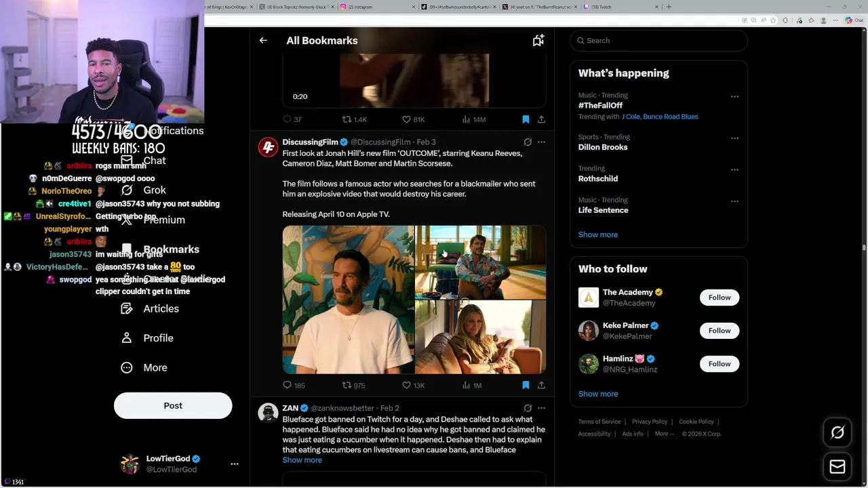Image resolution: width=868 pixels, height=488 pixels.
Task: Open more options on DiscussingFilm post
Action: [x=541, y=142]
